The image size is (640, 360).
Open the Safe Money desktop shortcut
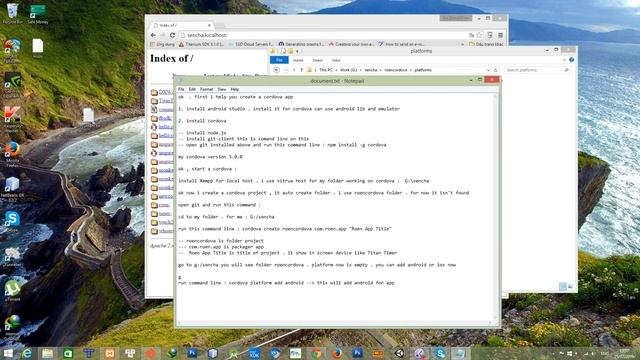38,13
